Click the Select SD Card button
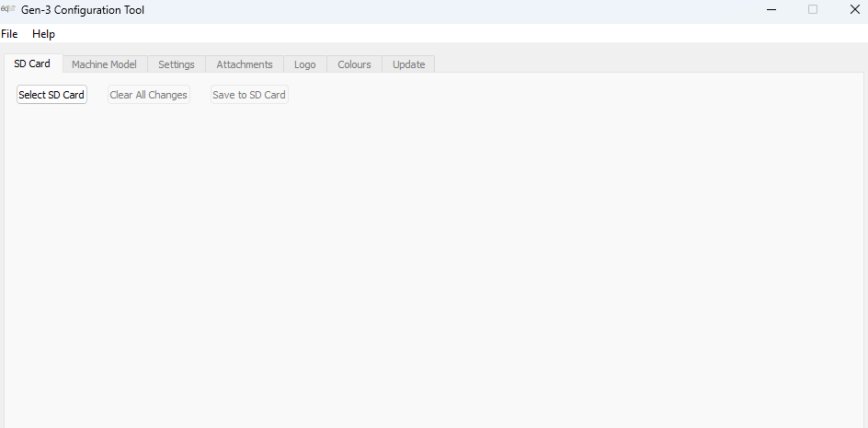Viewport: 868px width, 428px height. pos(51,95)
